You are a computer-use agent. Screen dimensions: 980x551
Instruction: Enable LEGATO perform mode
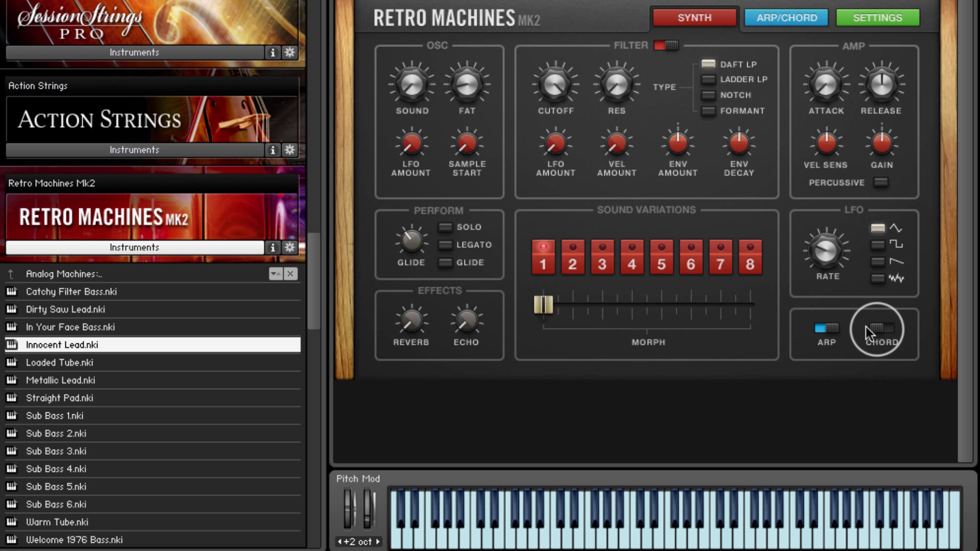(446, 245)
